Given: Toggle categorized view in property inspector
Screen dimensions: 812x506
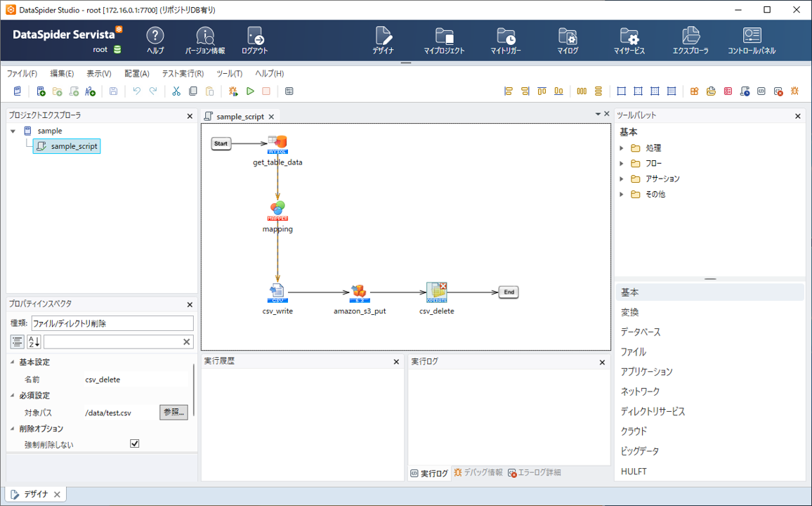Looking at the screenshot, I should (17, 342).
